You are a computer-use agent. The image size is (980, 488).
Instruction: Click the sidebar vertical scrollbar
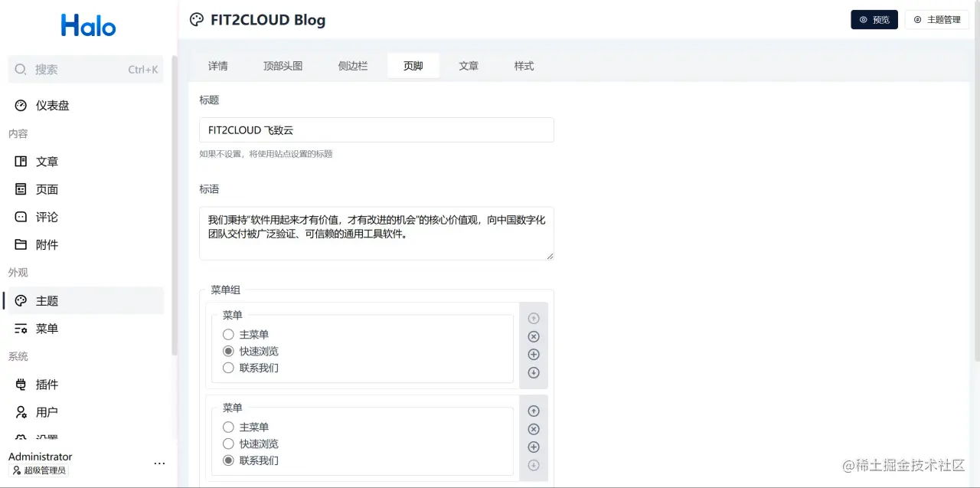pos(175,205)
